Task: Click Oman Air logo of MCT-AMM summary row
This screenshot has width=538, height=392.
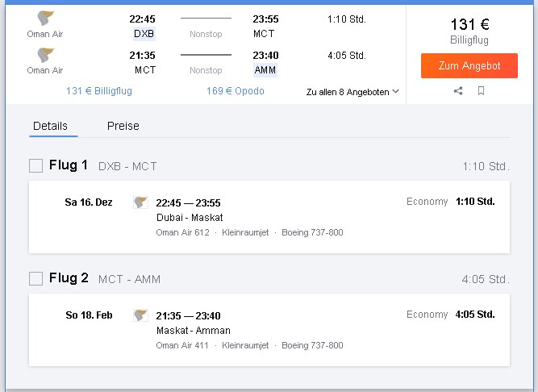Action: (x=45, y=55)
